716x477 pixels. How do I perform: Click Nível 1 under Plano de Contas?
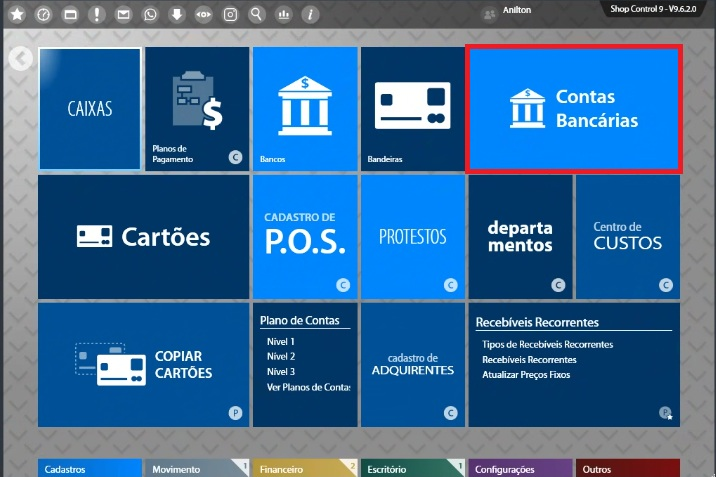[281, 341]
